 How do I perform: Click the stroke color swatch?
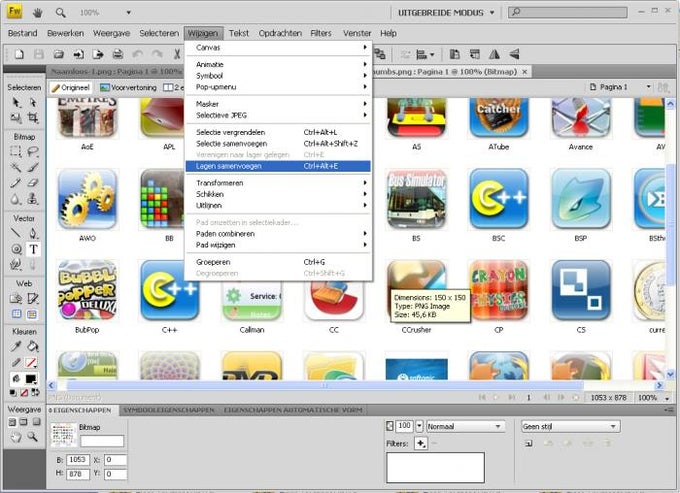(x=30, y=362)
